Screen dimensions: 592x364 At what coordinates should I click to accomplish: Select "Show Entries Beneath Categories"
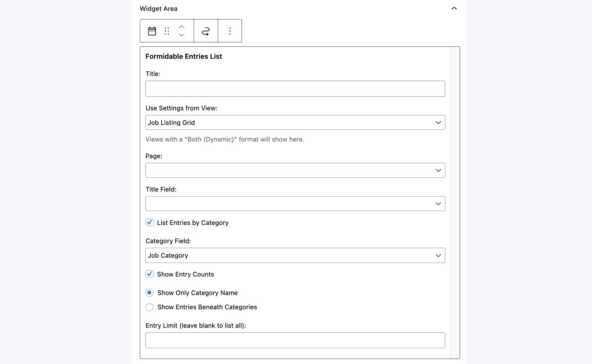(x=149, y=307)
